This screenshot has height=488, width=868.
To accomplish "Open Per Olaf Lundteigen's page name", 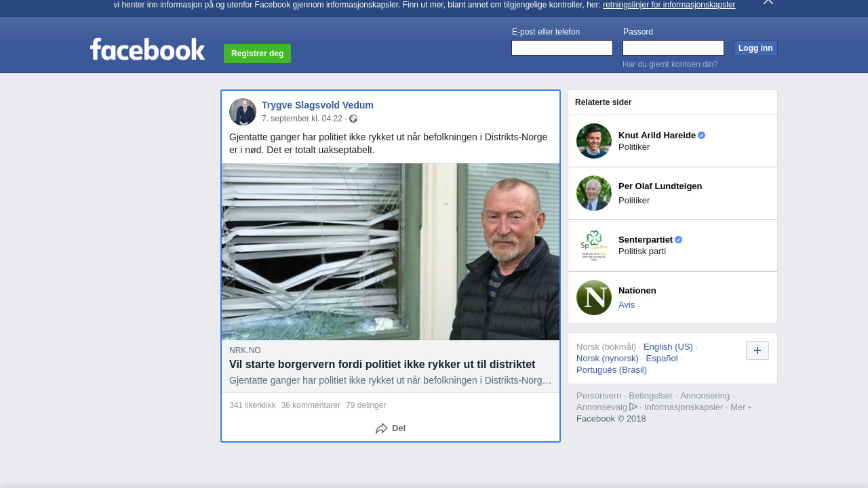I will 660,186.
